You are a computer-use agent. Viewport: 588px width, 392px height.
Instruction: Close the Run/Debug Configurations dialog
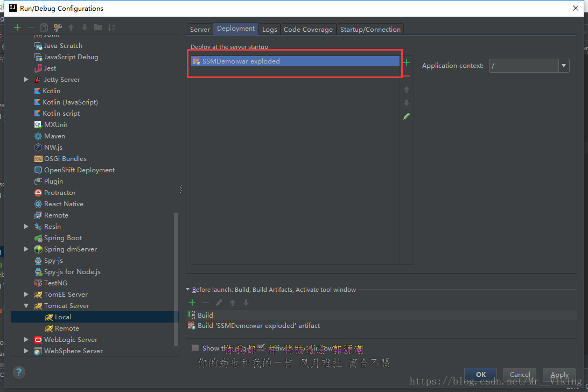pyautogui.click(x=576, y=8)
